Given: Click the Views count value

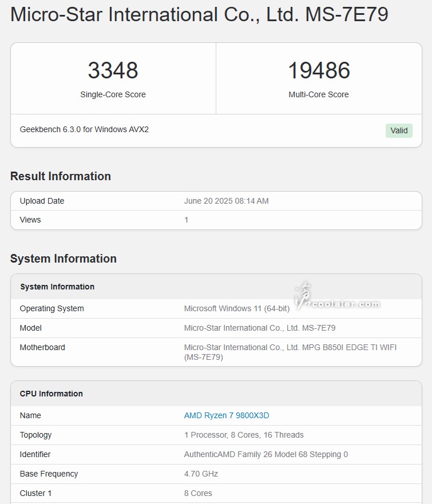Looking at the screenshot, I should pos(186,220).
